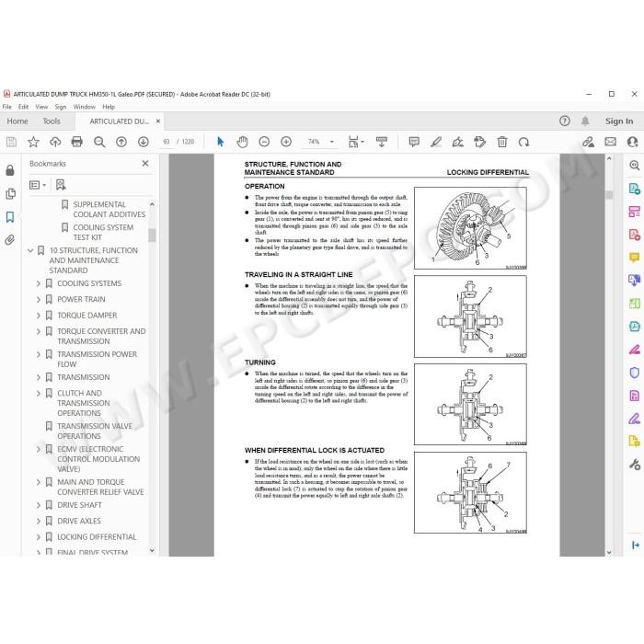Open the zoom level dropdown
Viewport: 644px width, 644px height.
[332, 142]
